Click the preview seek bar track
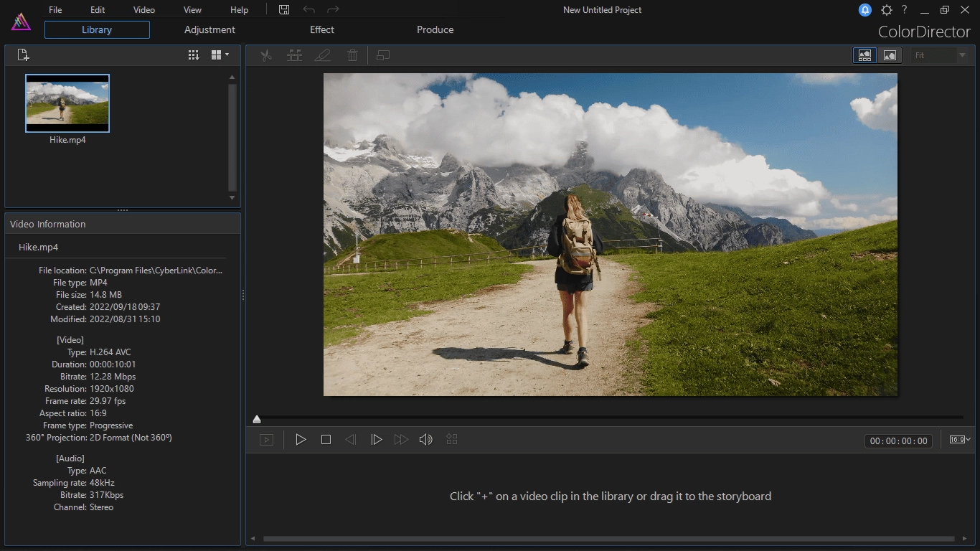980x551 pixels. tap(610, 417)
